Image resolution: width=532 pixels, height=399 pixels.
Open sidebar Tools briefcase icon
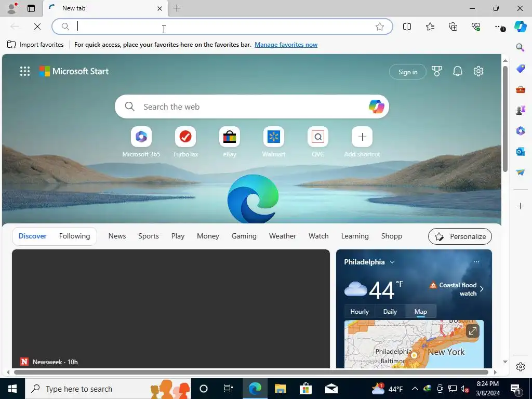[x=521, y=89]
